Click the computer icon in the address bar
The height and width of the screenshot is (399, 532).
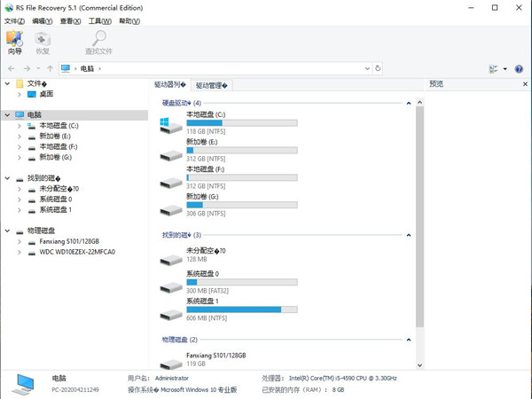click(66, 68)
